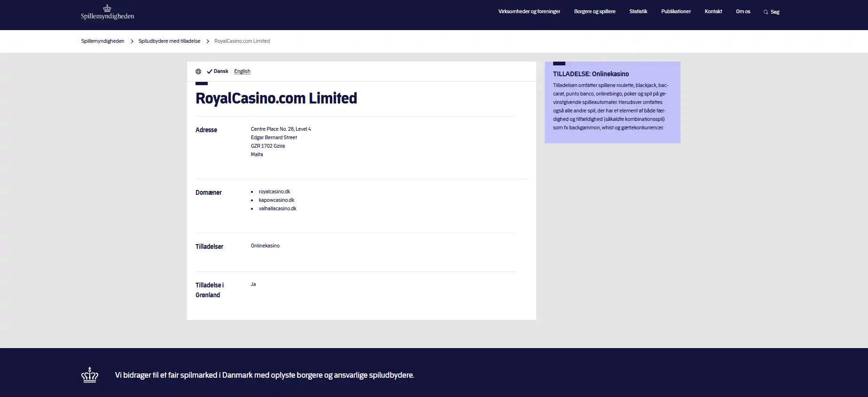Click the GZR 1702 Gzira address line
Screen dimensions: 868x397
point(268,146)
